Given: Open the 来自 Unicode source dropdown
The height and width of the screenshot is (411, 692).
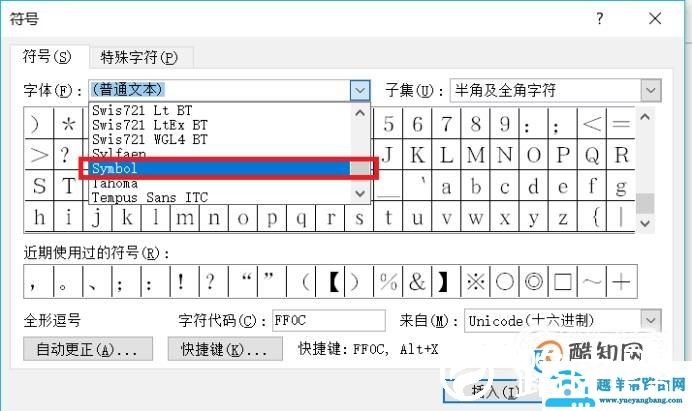Looking at the screenshot, I should (651, 321).
